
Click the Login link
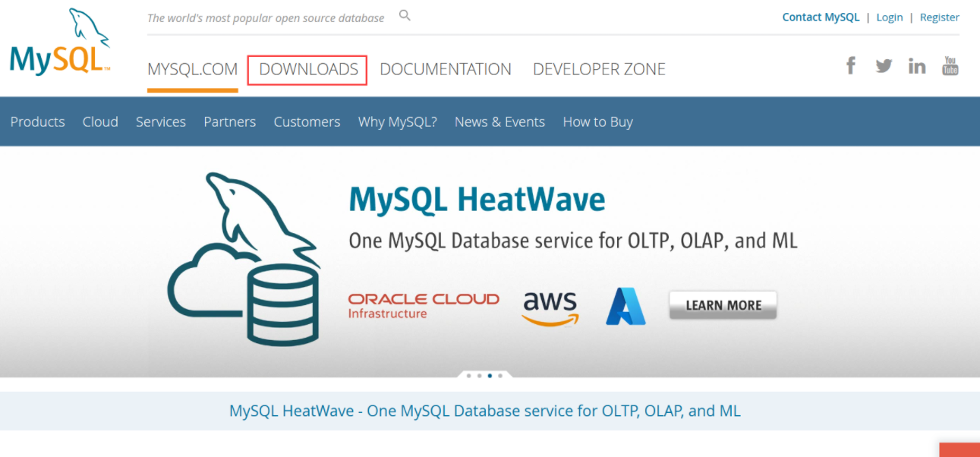point(890,17)
